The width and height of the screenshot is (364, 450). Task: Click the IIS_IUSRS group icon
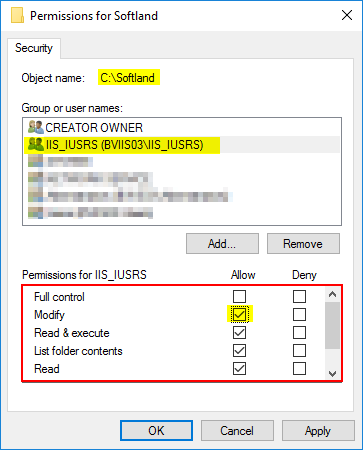pos(36,145)
